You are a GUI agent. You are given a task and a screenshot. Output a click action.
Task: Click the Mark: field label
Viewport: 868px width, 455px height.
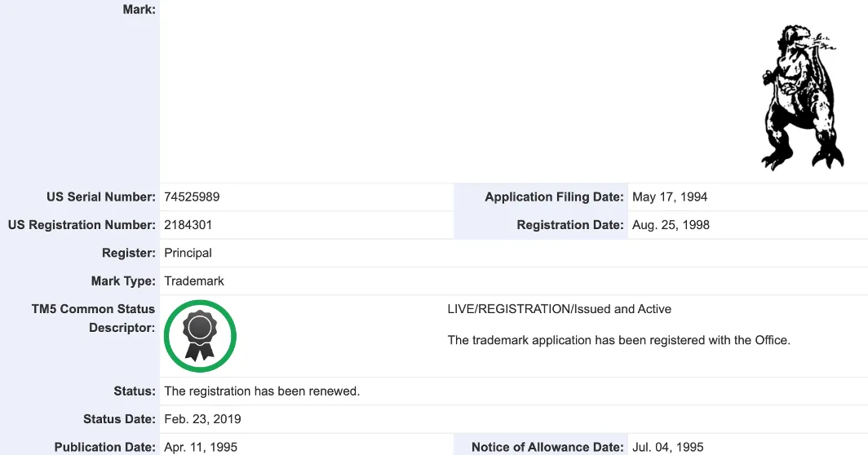click(x=139, y=10)
